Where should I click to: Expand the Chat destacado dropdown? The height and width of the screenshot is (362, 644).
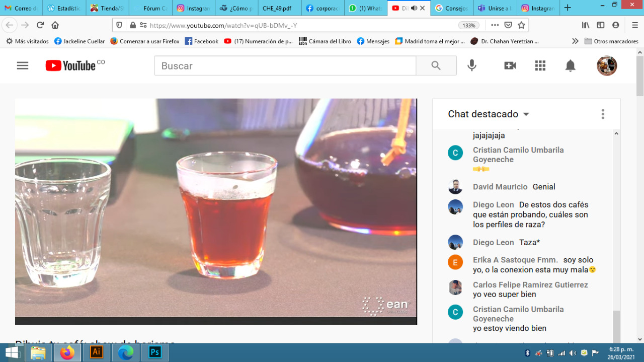tap(526, 114)
